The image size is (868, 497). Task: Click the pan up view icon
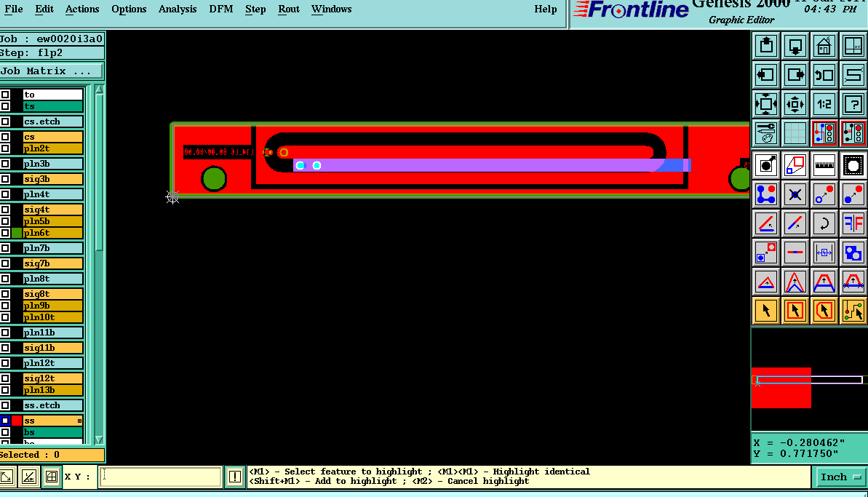click(766, 45)
